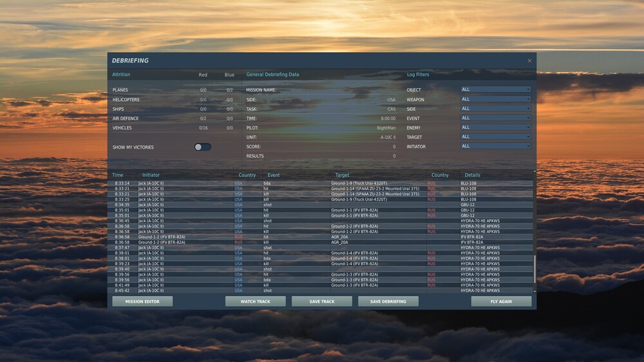Click the event log scrollbar thumb

click(535, 269)
